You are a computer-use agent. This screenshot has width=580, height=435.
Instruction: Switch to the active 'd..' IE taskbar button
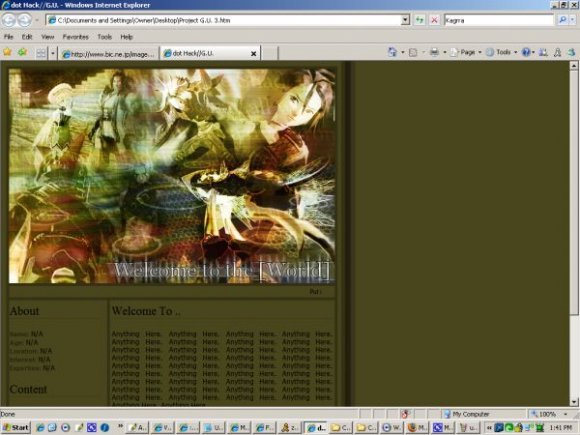coord(316,428)
